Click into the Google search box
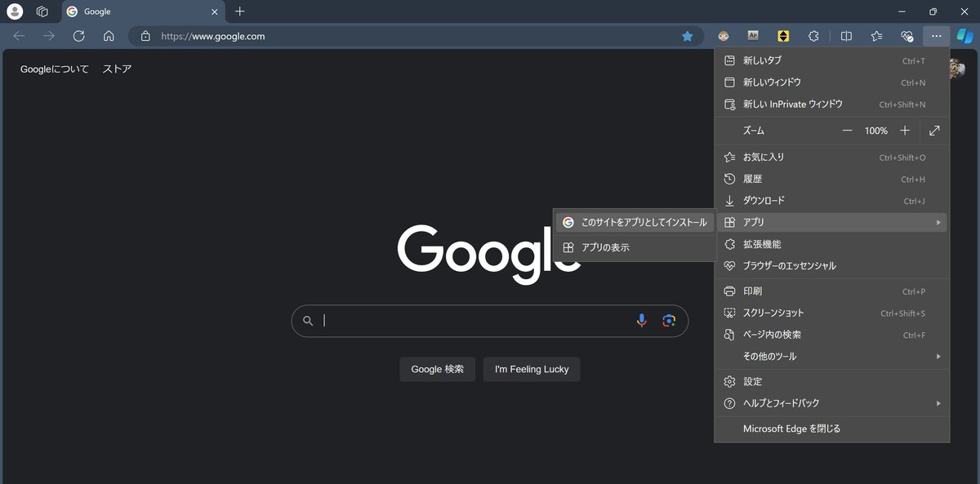 click(x=490, y=321)
